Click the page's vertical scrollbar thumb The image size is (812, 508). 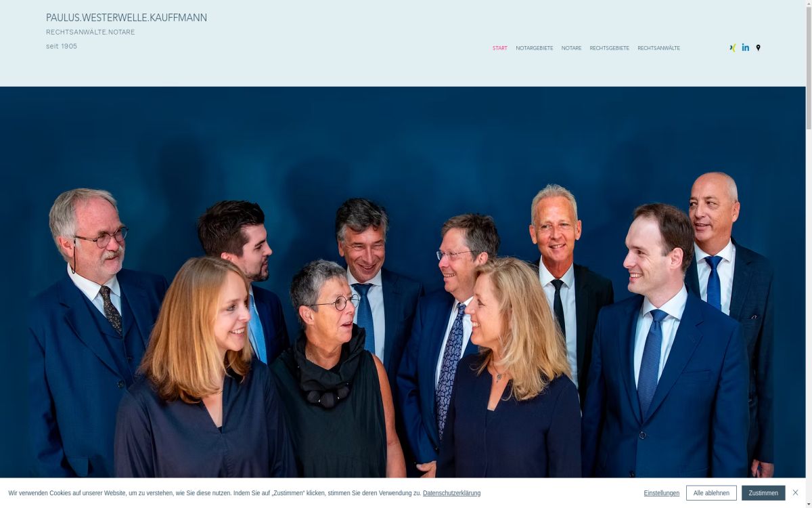tap(809, 68)
